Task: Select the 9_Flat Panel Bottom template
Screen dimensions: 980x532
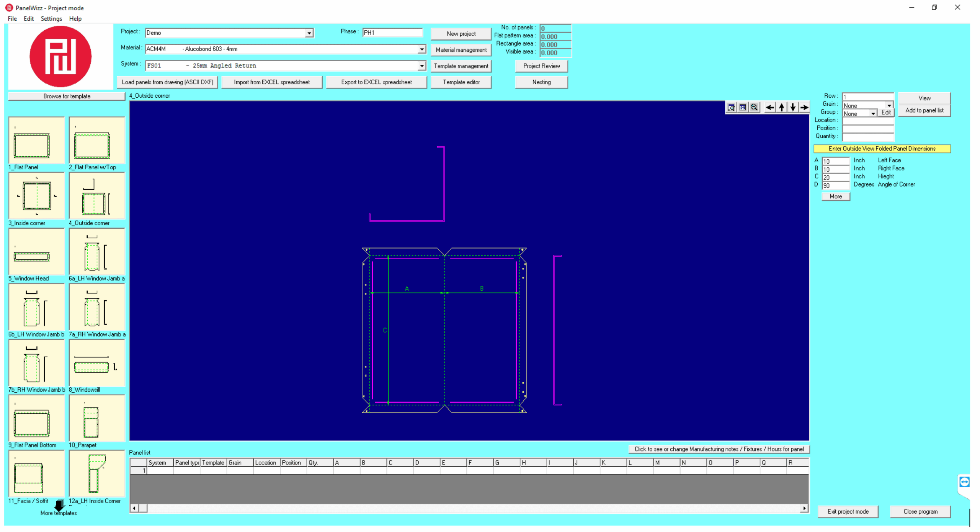Action: (x=37, y=418)
